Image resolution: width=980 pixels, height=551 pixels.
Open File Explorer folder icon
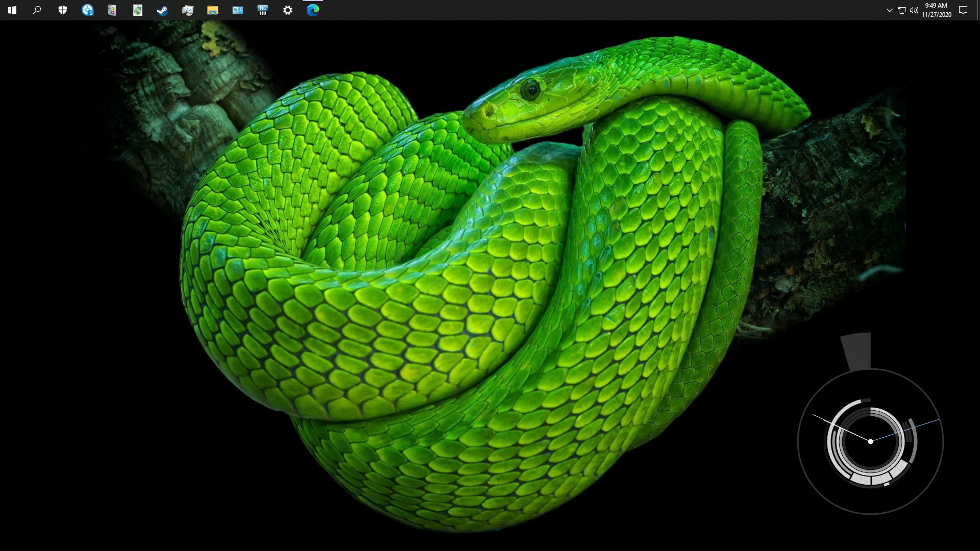(212, 10)
